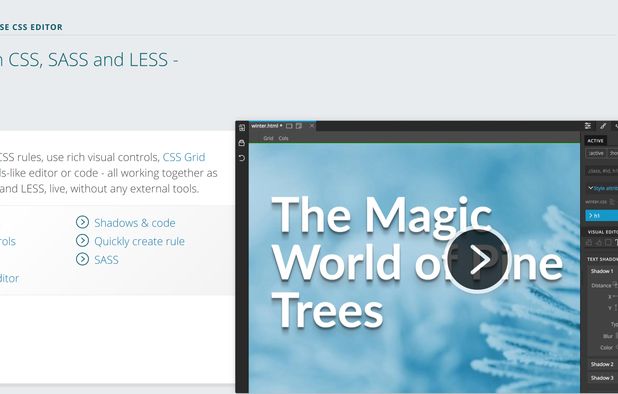Screen dimensions: 618x394
Task: Click the print icon in editor sidebar
Action: pyautogui.click(x=242, y=143)
